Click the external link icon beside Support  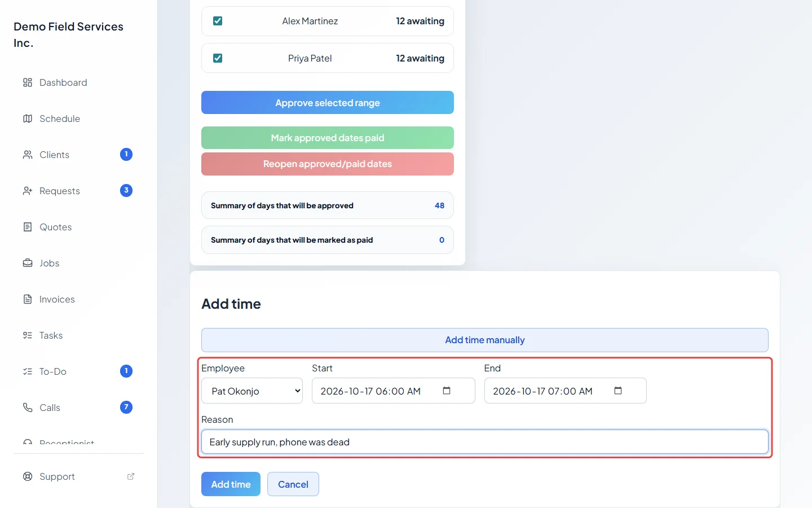(x=131, y=476)
